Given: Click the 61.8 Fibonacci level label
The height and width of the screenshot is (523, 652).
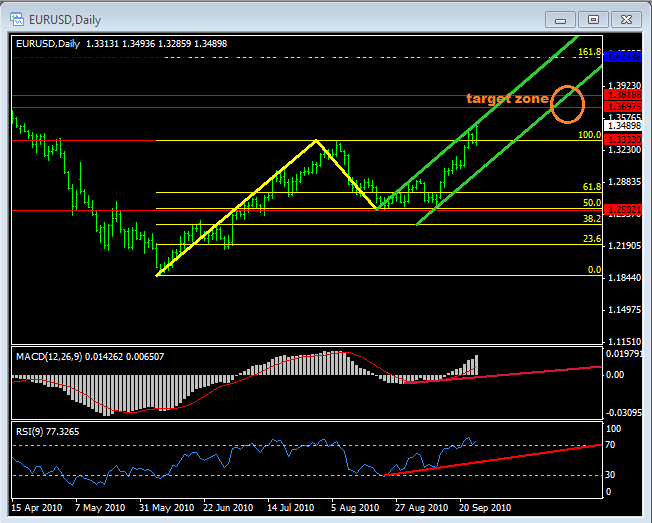Looking at the screenshot, I should click(592, 187).
